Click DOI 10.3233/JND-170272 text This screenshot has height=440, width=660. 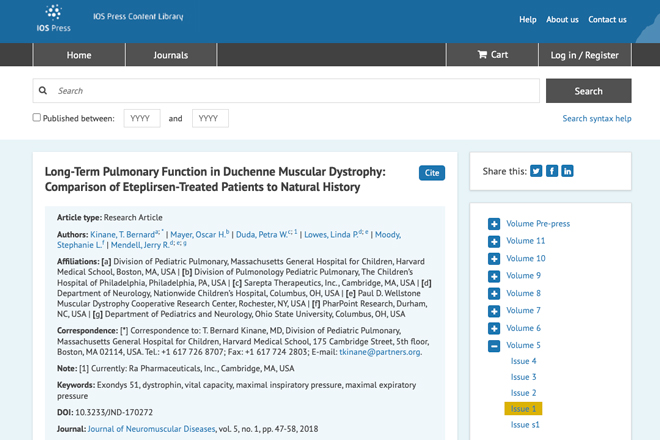click(114, 412)
